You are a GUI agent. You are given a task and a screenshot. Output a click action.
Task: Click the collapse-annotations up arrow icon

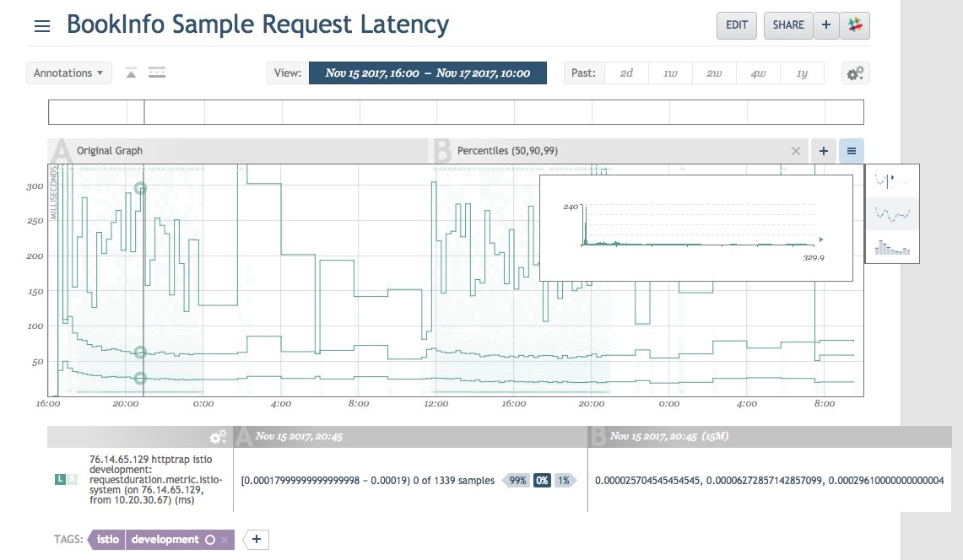pos(131,73)
